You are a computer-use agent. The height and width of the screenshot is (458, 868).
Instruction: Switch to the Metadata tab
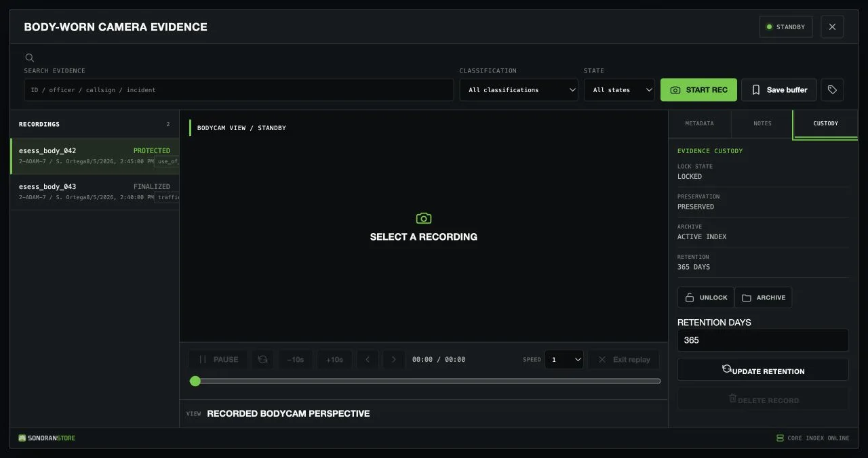click(699, 124)
